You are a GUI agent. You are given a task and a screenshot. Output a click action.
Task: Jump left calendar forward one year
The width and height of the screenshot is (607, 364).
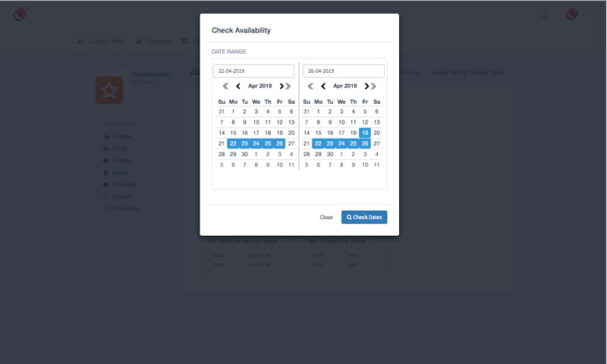(288, 86)
